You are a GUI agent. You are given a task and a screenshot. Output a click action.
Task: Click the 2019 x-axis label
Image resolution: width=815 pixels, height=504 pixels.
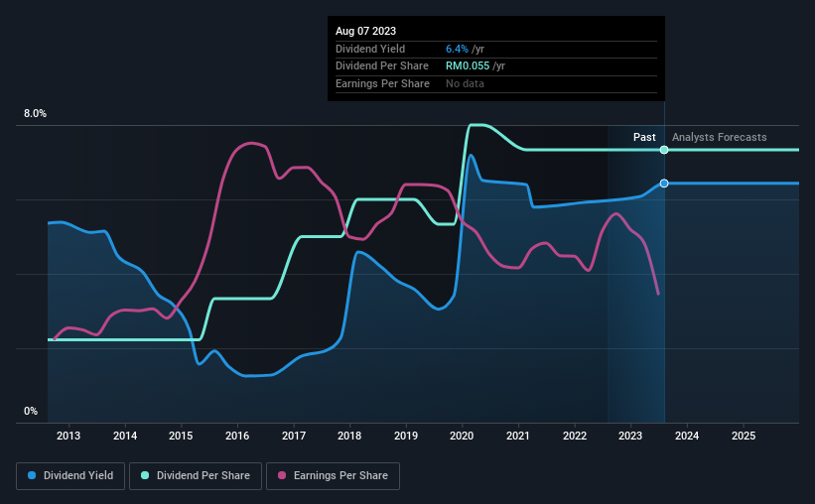[x=406, y=436]
